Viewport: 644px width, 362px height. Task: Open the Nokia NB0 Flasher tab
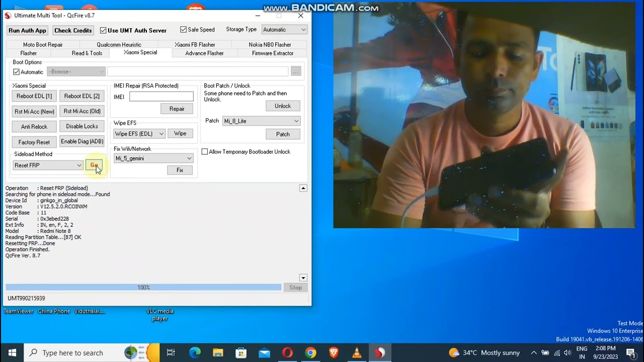tap(270, 45)
